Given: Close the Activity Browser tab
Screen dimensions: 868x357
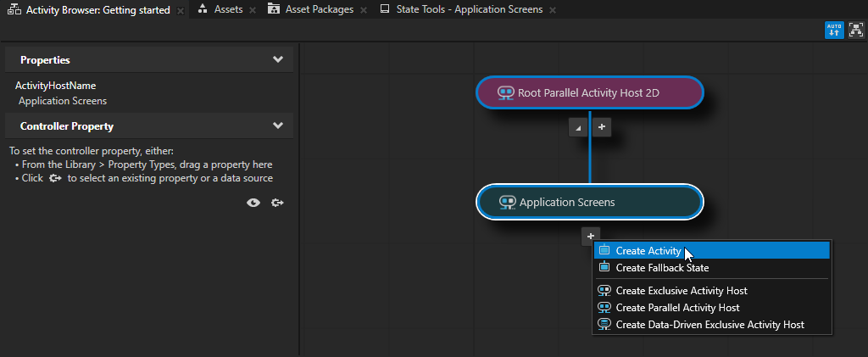Looking at the screenshot, I should tap(180, 10).
